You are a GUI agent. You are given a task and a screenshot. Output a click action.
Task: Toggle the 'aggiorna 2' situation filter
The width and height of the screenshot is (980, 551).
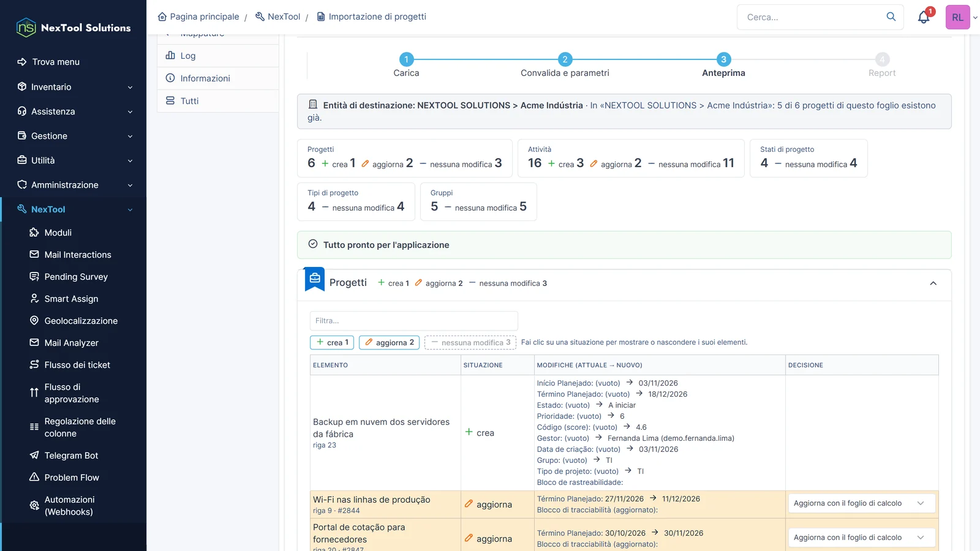[389, 342]
